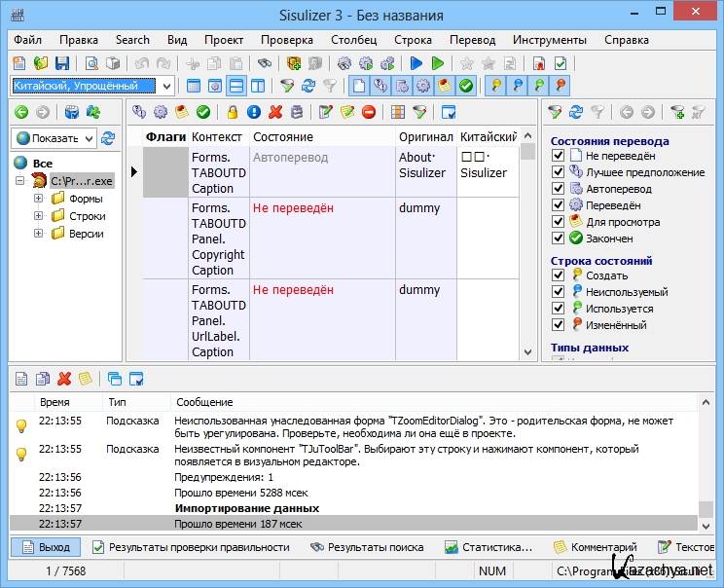Disable the Изменённый row status checkbox

point(559,325)
